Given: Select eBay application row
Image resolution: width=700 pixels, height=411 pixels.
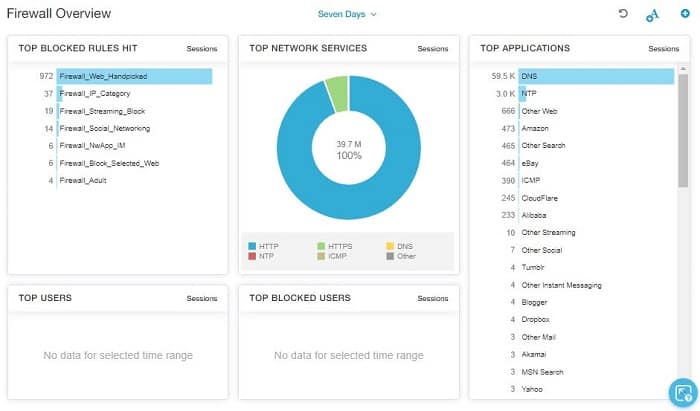Looking at the screenshot, I should 530,163.
